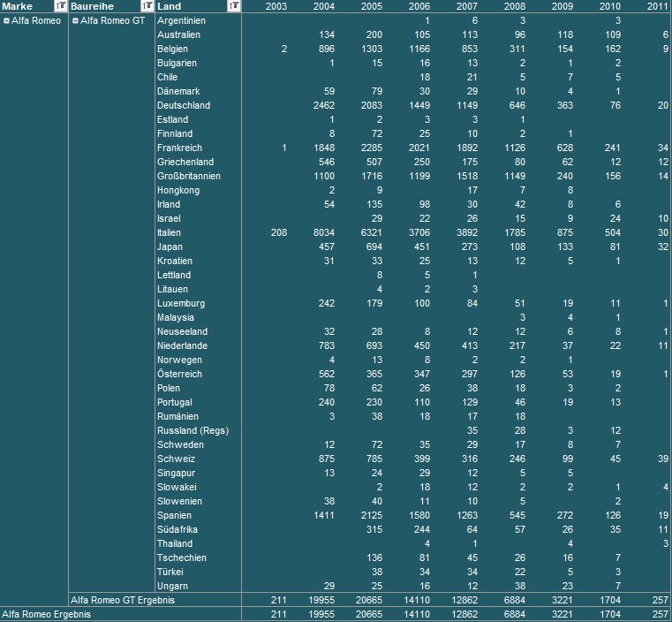Viewport: 672px width, 622px height.
Task: Click the Polen row label
Action: (x=169, y=389)
